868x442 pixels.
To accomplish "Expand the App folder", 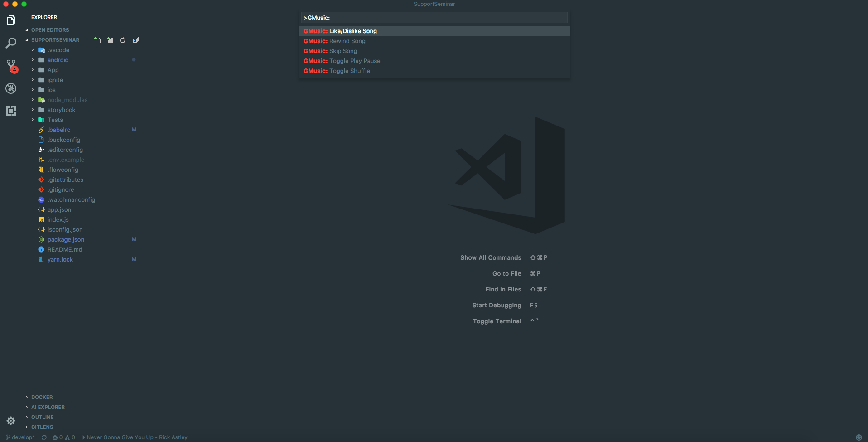I will tap(53, 70).
